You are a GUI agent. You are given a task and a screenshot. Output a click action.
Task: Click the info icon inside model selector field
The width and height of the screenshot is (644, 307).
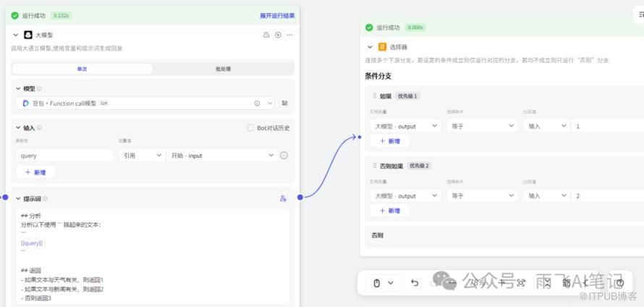pyautogui.click(x=257, y=104)
